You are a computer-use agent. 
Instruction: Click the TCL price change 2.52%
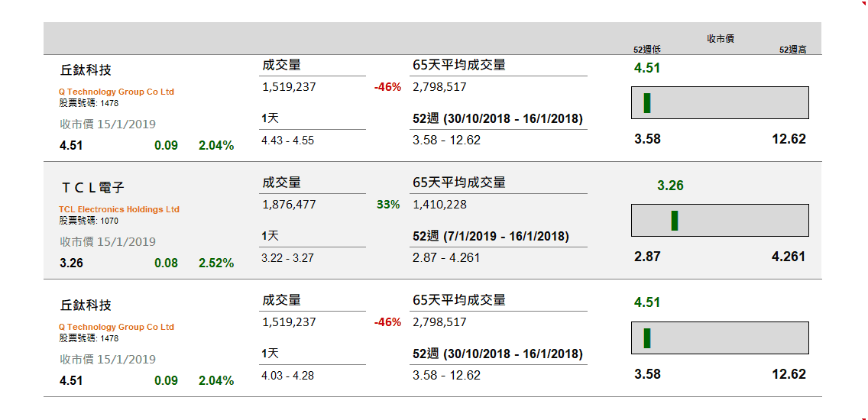click(216, 263)
